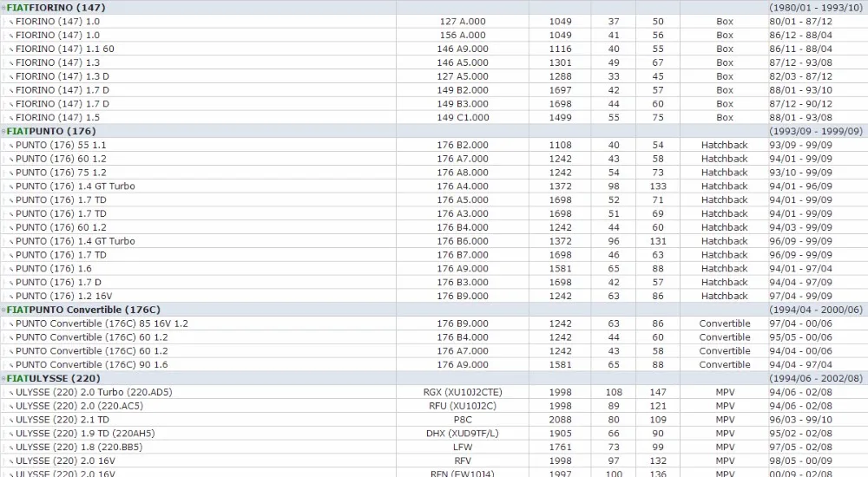Viewport: 868px width, 477px height.
Task: Click arrow icon beside PUNTO (176) 1.2 16V
Action: [x=11, y=297]
